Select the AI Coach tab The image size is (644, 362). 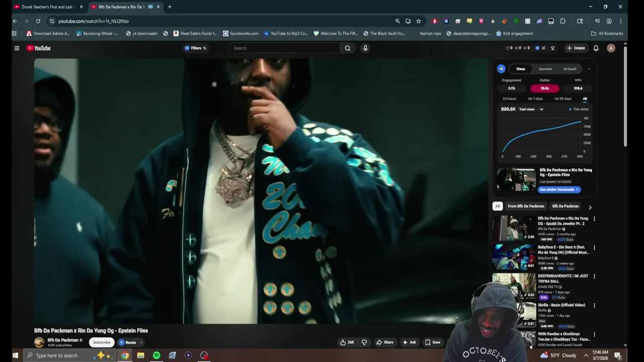pos(570,69)
